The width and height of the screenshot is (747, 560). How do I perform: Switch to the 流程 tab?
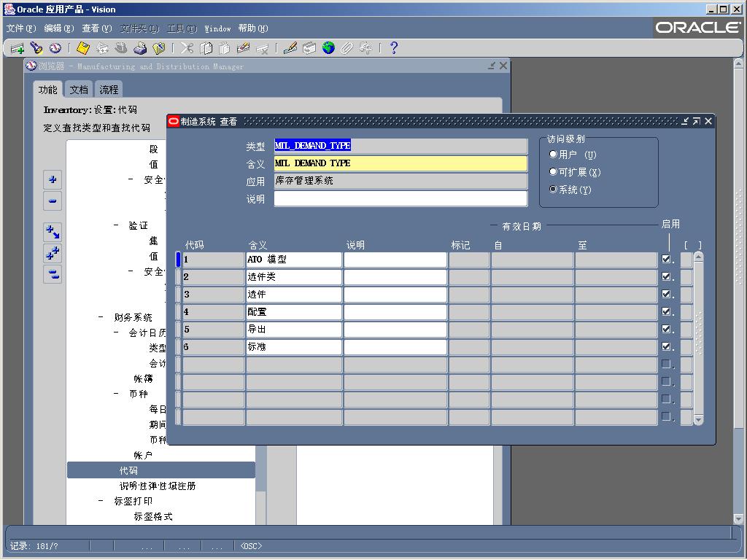click(x=109, y=90)
